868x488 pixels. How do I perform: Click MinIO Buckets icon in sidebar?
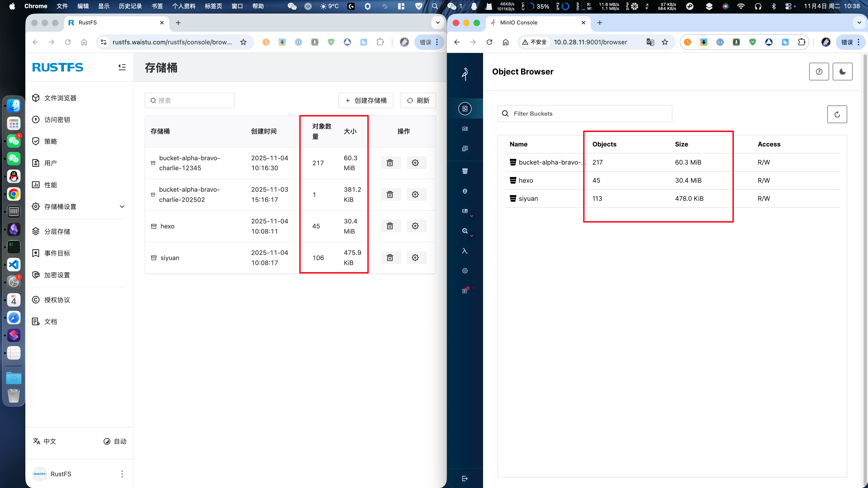pyautogui.click(x=465, y=171)
